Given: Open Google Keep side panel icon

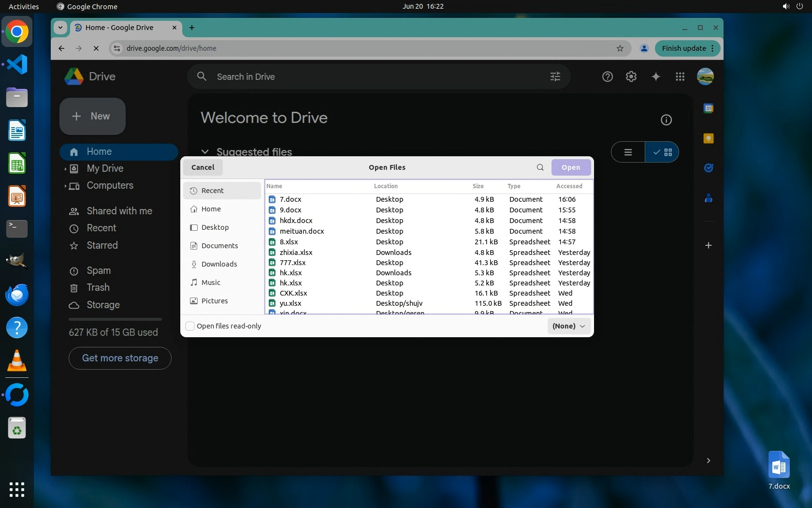Looking at the screenshot, I should click(x=708, y=139).
